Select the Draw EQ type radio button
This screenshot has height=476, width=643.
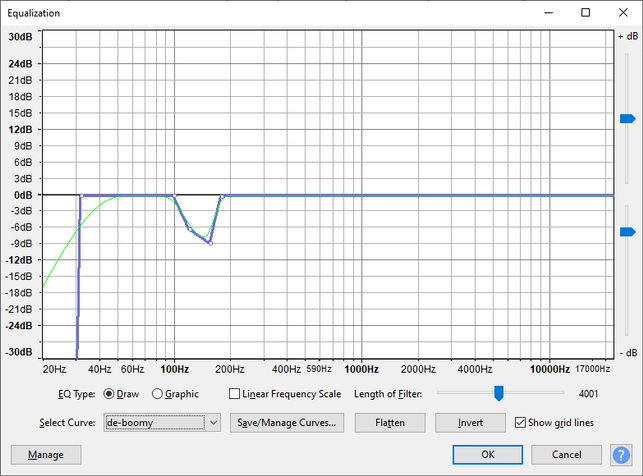pyautogui.click(x=109, y=394)
